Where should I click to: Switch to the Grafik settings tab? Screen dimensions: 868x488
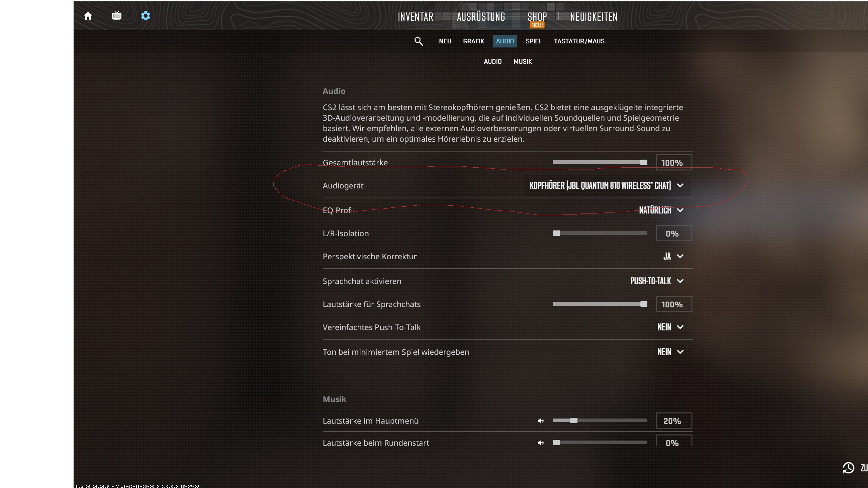pyautogui.click(x=473, y=41)
